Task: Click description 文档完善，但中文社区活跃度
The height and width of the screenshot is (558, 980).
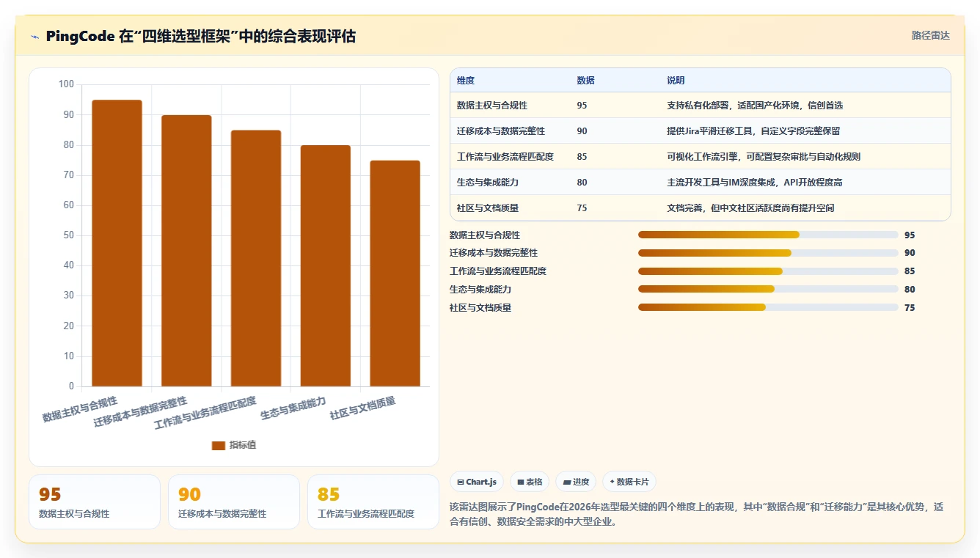Action: [x=750, y=208]
